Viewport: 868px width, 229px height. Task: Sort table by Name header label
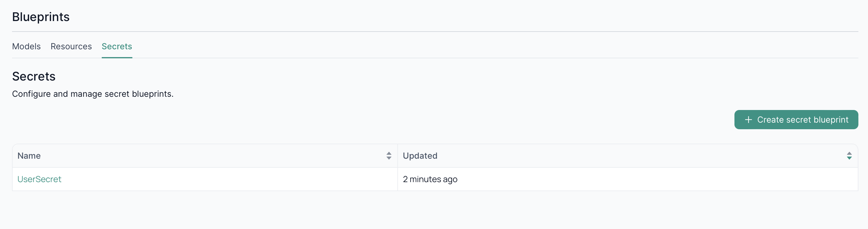29,156
